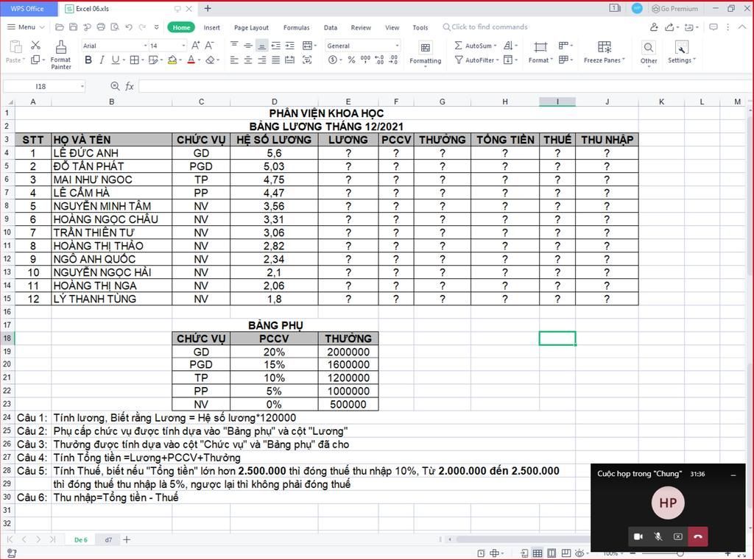The width and height of the screenshot is (754, 560).
Task: Click the Cut scissors icon
Action: pyautogui.click(x=35, y=45)
